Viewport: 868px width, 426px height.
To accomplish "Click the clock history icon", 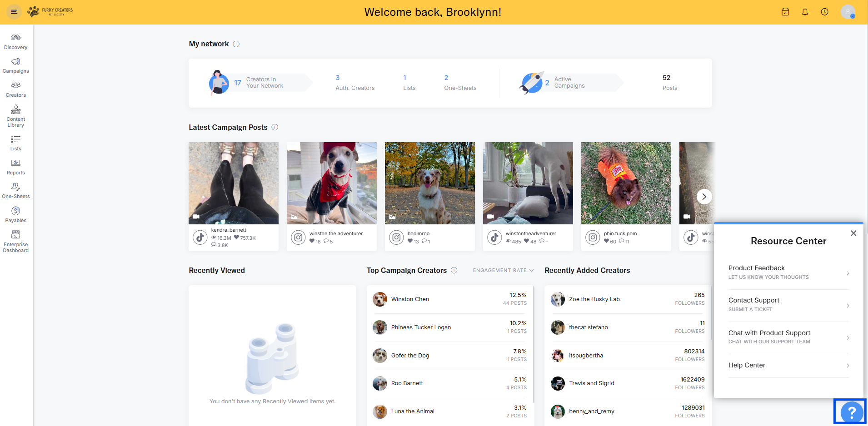I will (824, 12).
